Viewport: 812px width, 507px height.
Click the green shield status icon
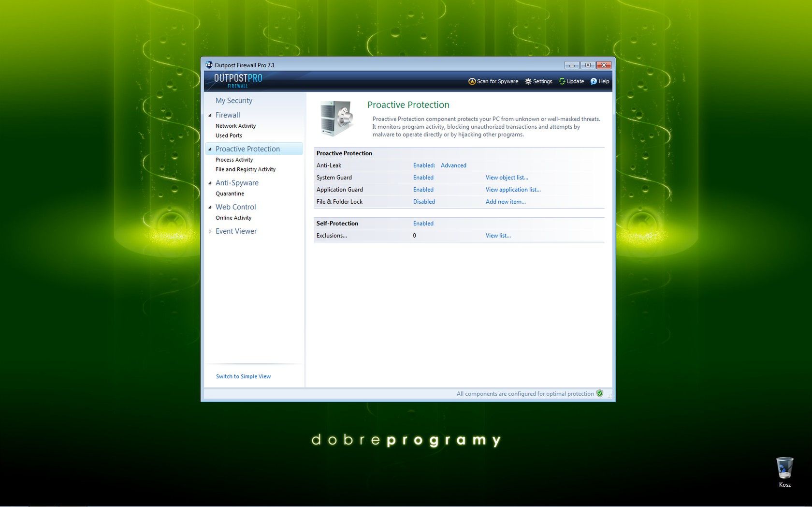click(600, 393)
